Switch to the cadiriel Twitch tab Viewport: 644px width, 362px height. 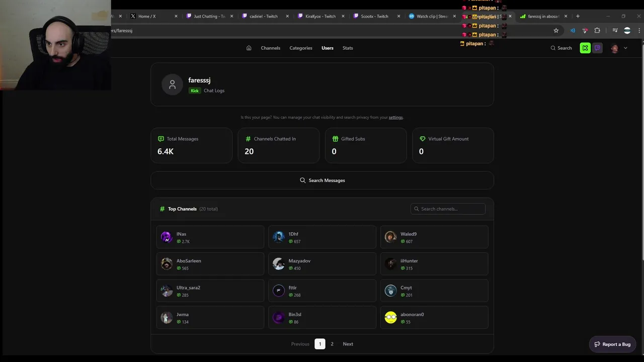[x=265, y=16]
